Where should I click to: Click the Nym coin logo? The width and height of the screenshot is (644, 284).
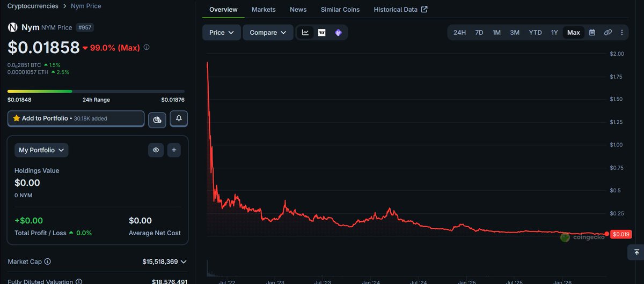point(12,27)
